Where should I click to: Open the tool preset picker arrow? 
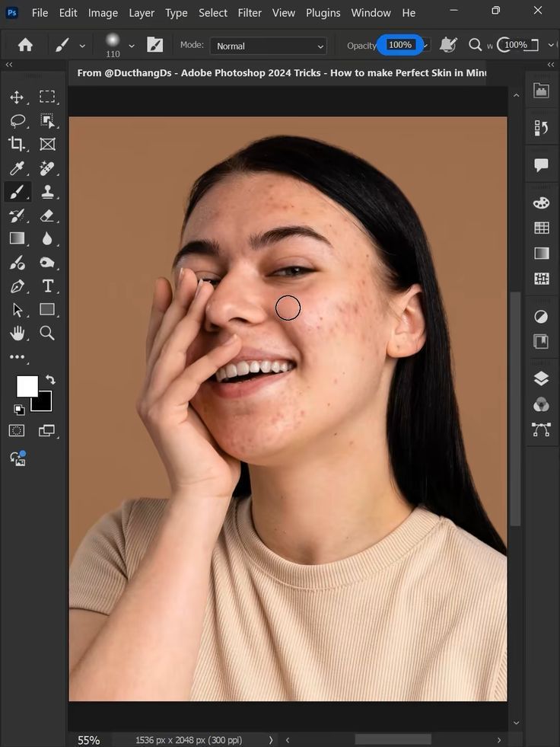[x=82, y=46]
